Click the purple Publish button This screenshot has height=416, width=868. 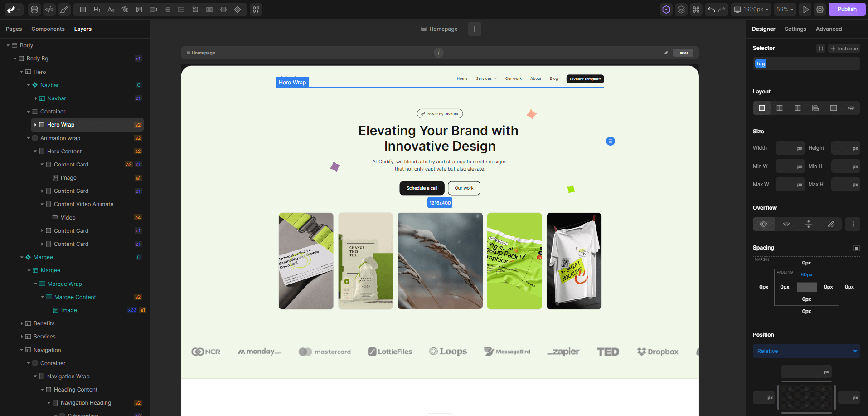point(847,9)
